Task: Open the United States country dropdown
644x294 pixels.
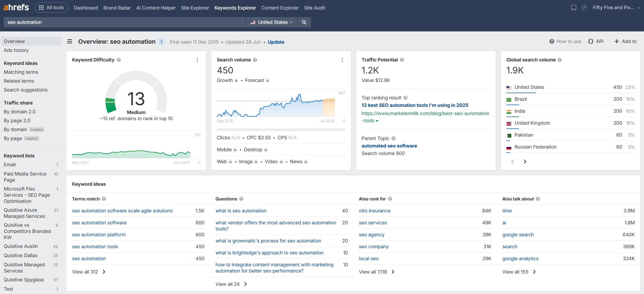Action: click(272, 22)
